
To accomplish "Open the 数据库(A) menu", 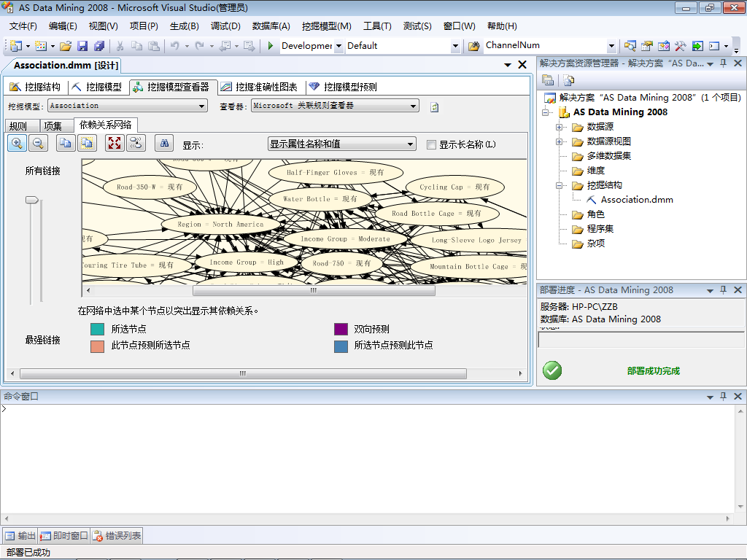I will pos(271,26).
